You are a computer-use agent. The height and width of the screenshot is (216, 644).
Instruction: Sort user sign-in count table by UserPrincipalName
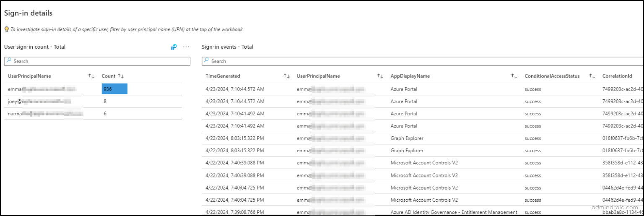point(91,76)
